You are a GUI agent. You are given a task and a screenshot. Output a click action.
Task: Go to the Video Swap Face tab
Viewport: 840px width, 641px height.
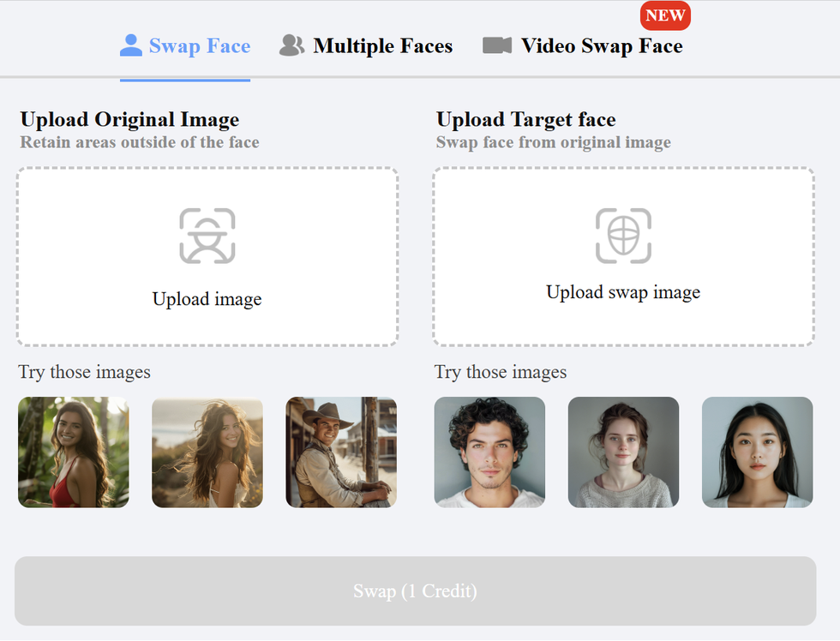point(601,46)
